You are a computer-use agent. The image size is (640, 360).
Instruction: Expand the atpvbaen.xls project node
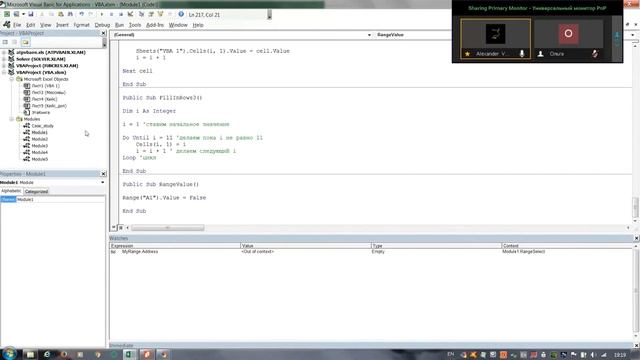point(4,52)
